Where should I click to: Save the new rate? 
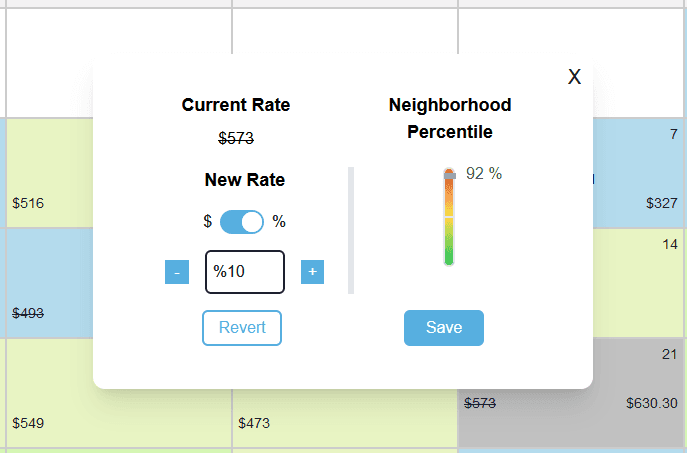pos(444,328)
